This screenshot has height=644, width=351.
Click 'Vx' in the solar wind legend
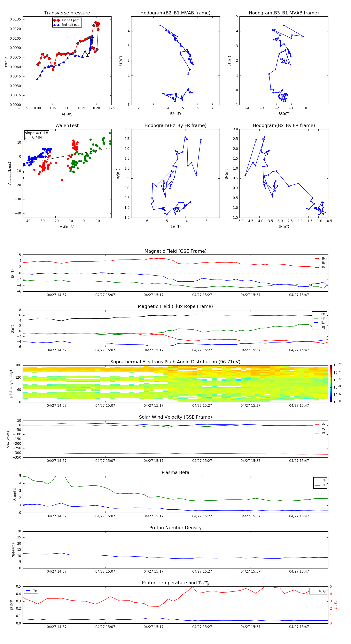pyautogui.click(x=324, y=424)
